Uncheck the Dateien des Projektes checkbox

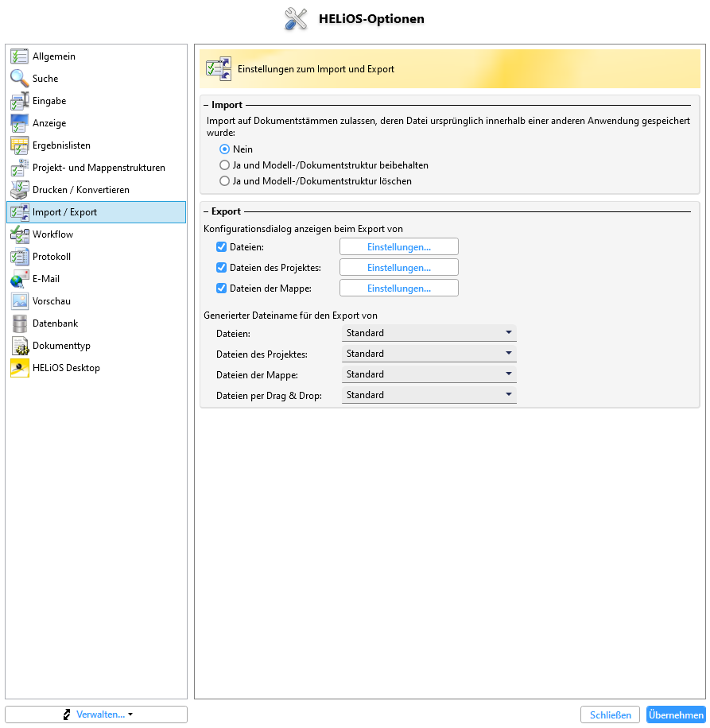tap(222, 268)
